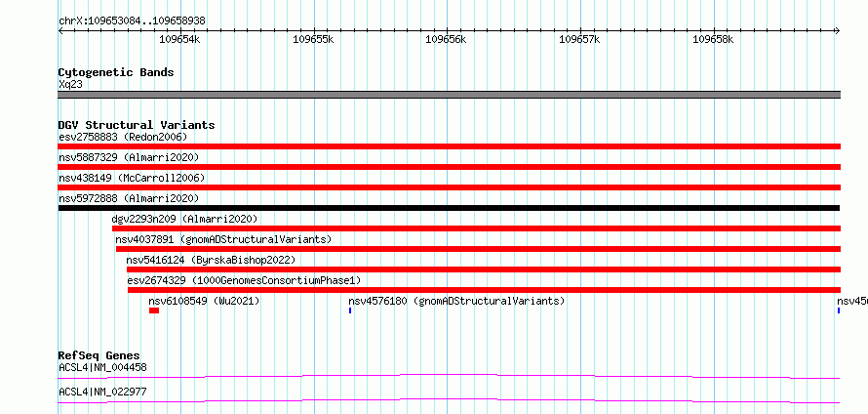
Task: Click the nsv5972888 (Almarri2020) variant label
Action: 129,198
